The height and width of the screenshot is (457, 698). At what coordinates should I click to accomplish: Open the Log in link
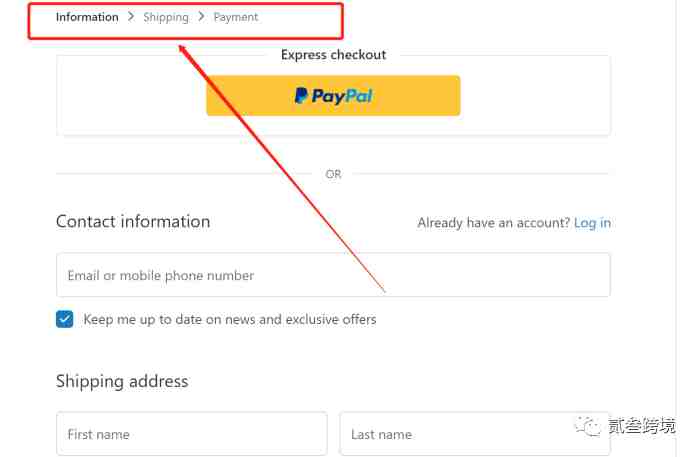click(592, 222)
